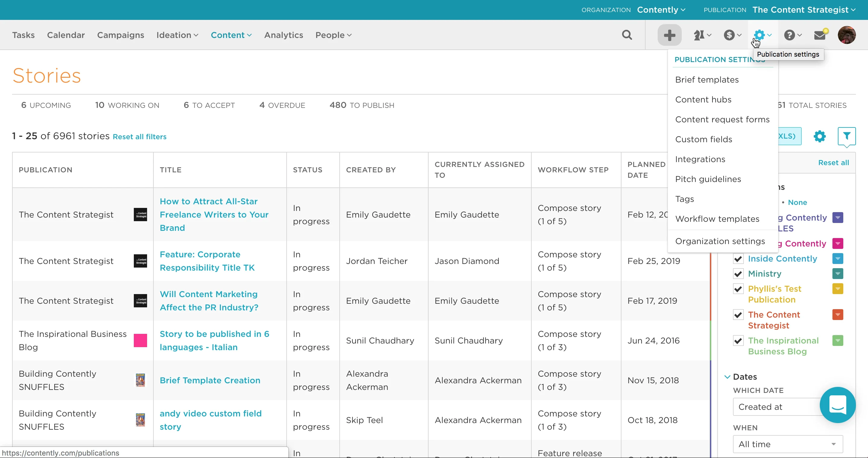
Task: Open the Intercom chat bubble
Action: point(837,404)
